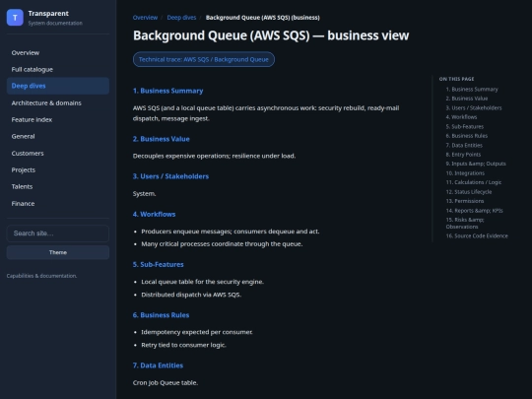Screen dimensions: 532x399
Task: Click 'Retry tied to consumer logic.' bullet
Action: point(183,345)
